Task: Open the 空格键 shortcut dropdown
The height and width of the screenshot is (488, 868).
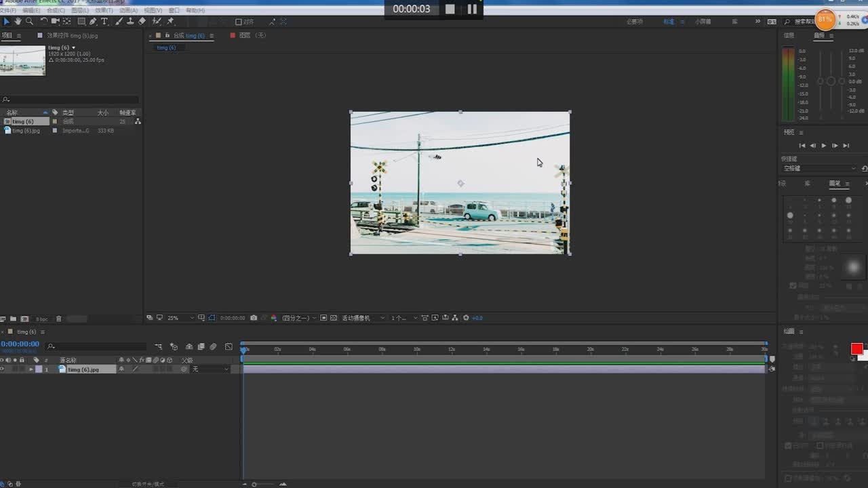Action: [x=821, y=168]
